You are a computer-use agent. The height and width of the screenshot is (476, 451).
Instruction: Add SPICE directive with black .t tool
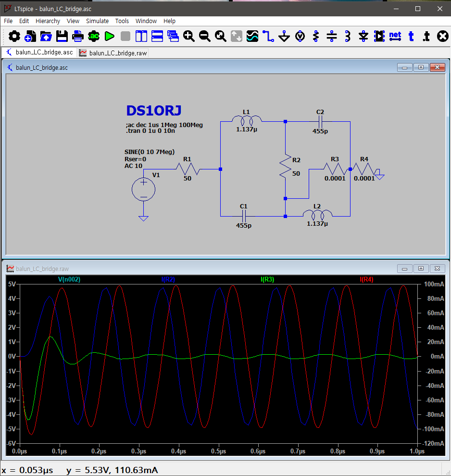(426, 37)
